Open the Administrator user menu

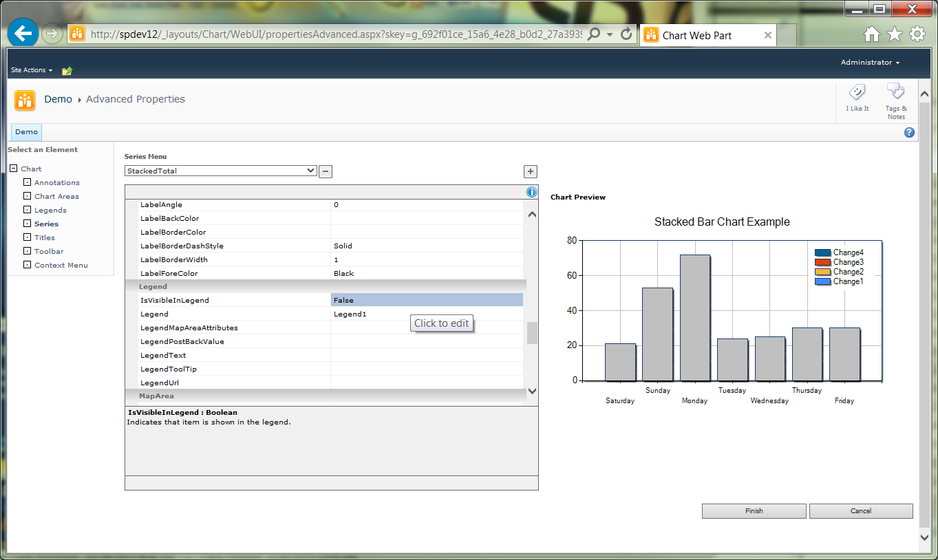[870, 63]
